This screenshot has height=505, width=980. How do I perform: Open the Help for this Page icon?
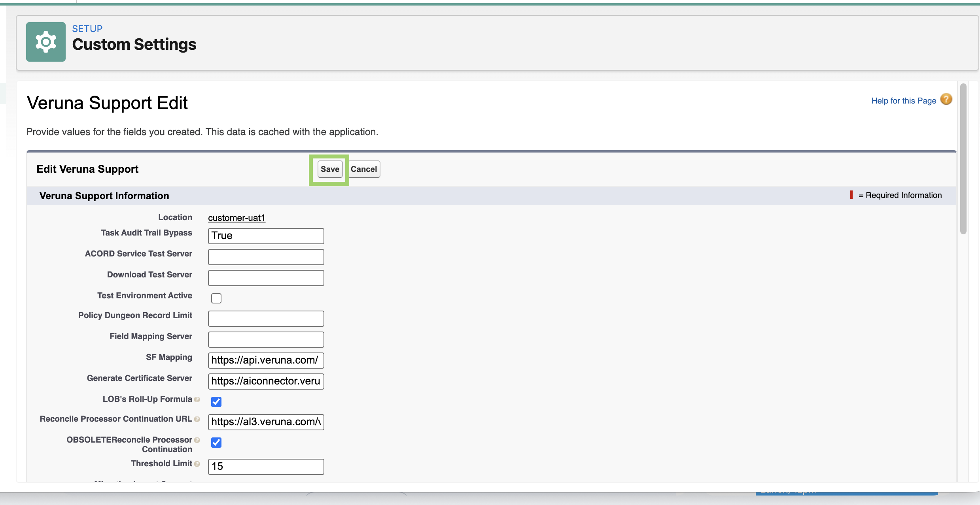pos(946,99)
